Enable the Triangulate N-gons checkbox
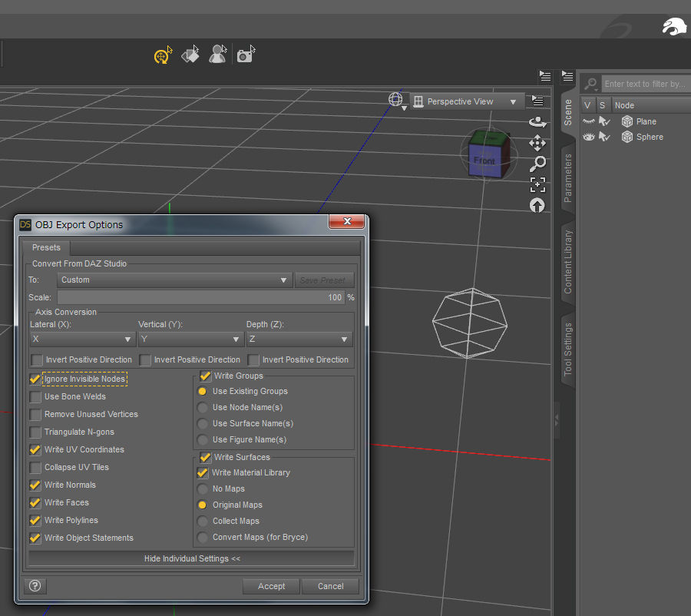The height and width of the screenshot is (616, 691). [35, 432]
